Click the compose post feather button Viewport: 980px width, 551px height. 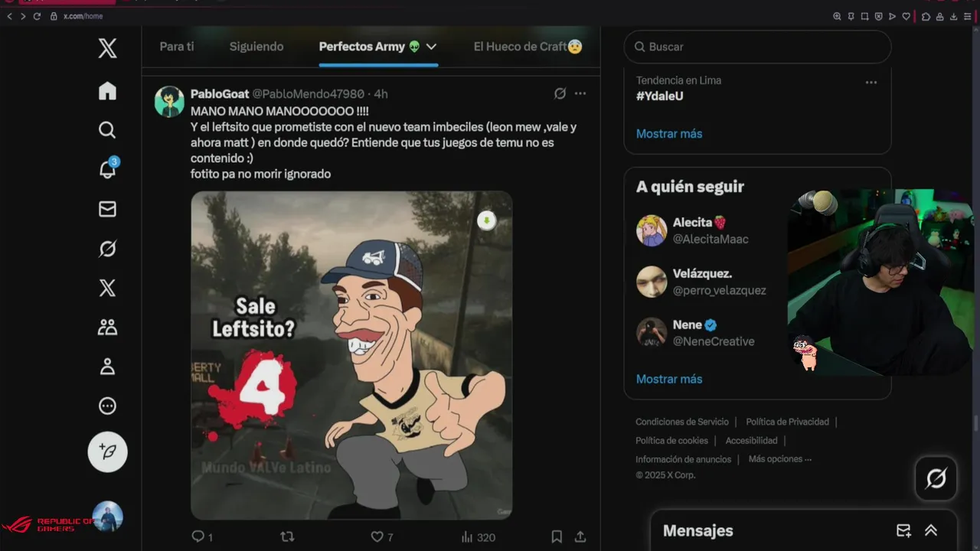[x=107, y=452]
